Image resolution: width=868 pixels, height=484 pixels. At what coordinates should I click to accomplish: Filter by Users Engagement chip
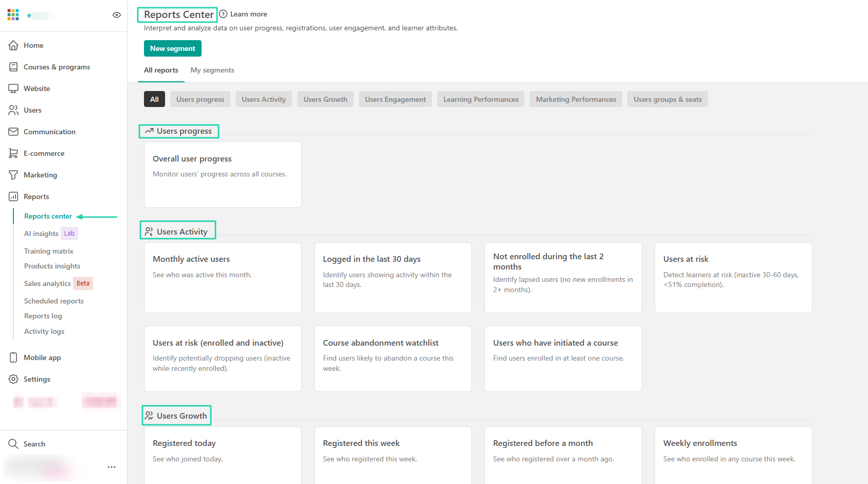coord(395,99)
